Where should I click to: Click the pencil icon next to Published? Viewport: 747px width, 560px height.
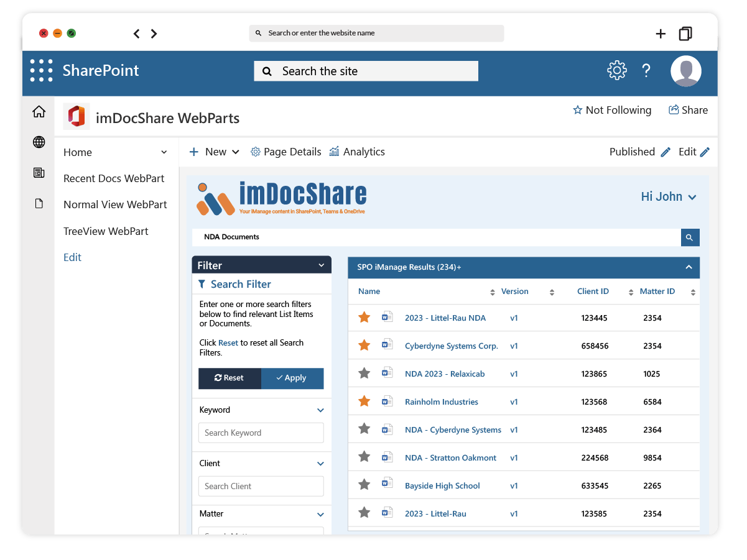tap(666, 152)
